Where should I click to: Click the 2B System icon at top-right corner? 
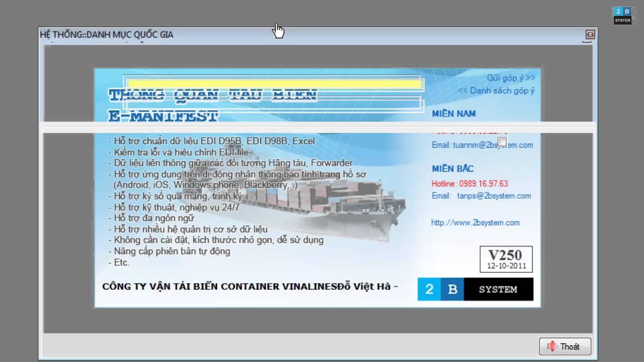pos(622,15)
